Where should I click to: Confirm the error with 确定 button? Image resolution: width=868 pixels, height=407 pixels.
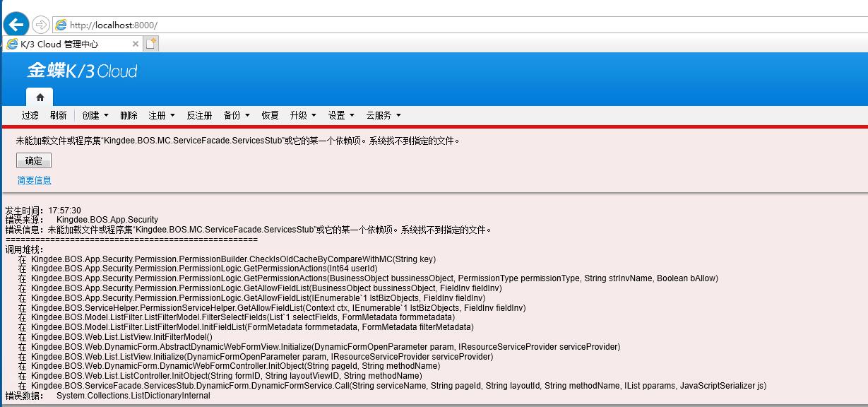[34, 160]
